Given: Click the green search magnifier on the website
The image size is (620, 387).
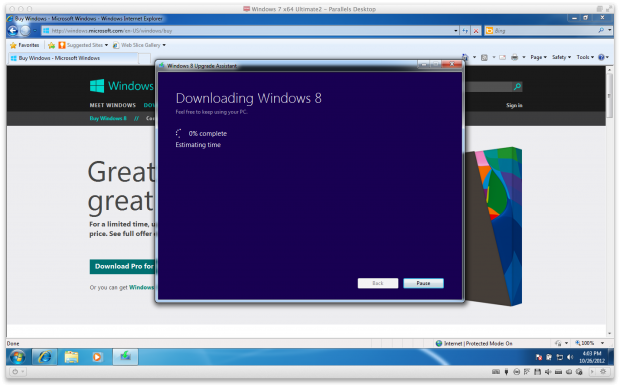Looking at the screenshot, I should pos(517,87).
